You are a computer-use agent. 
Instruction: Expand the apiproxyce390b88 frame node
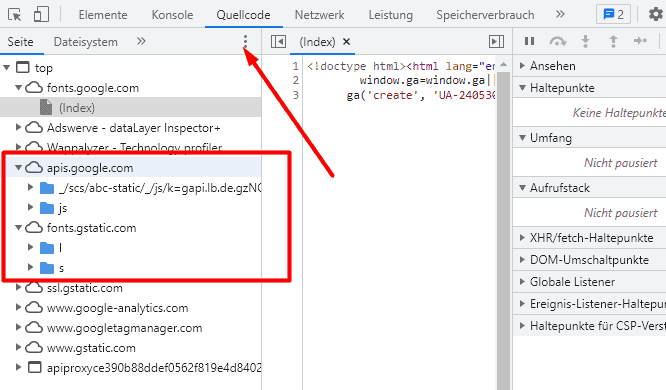coord(18,367)
